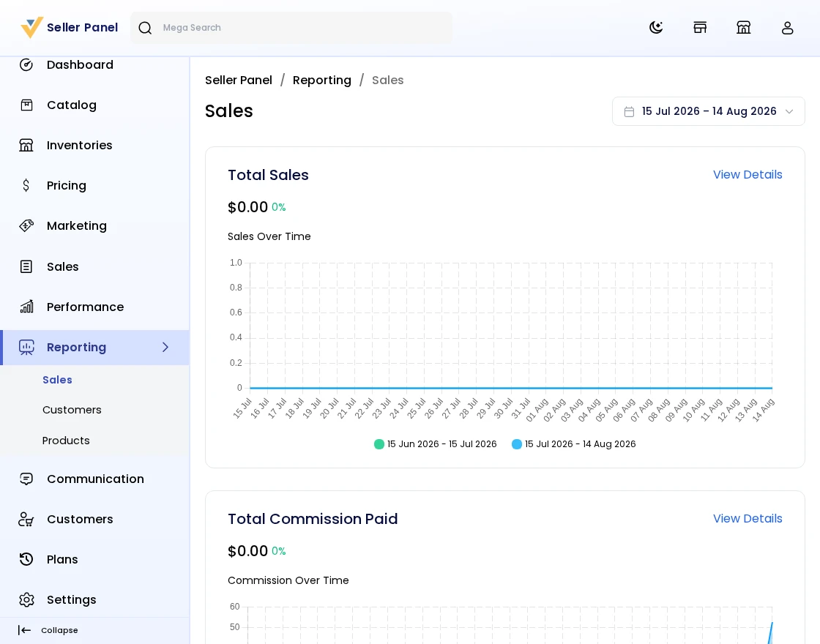Click the 01 Aug axis label

[x=537, y=410]
